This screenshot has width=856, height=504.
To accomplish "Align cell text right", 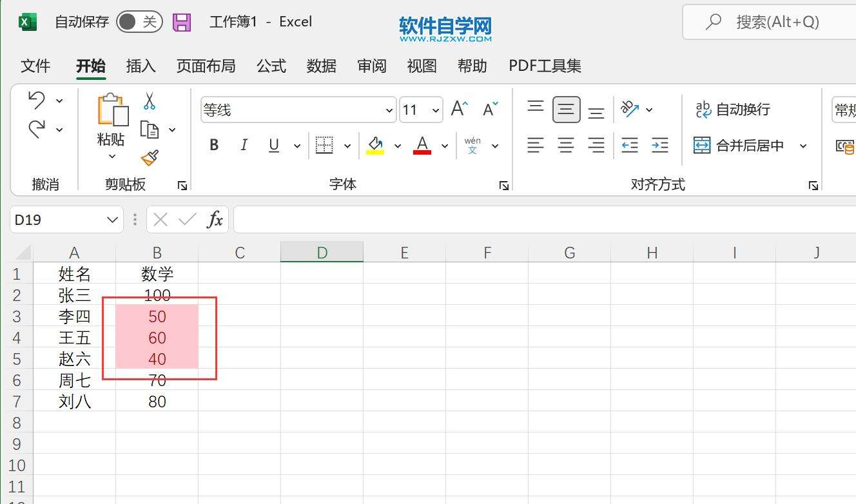I will pyautogui.click(x=596, y=146).
